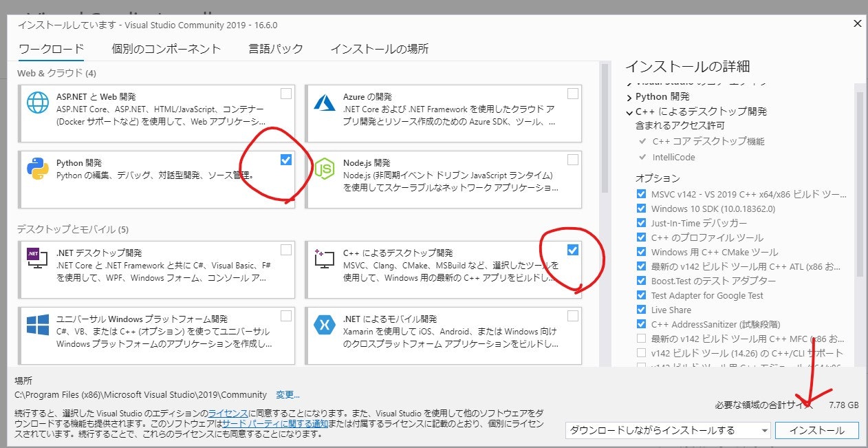Check the v142 ビルド ツール (14.26) C++/CLI サポート option
Image resolution: width=868 pixels, height=448 pixels.
(641, 353)
